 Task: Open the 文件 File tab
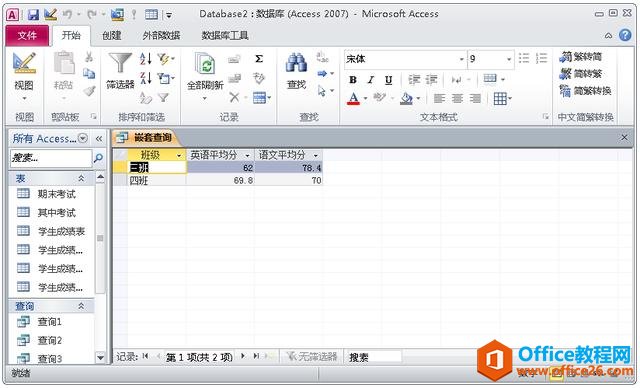(27, 35)
